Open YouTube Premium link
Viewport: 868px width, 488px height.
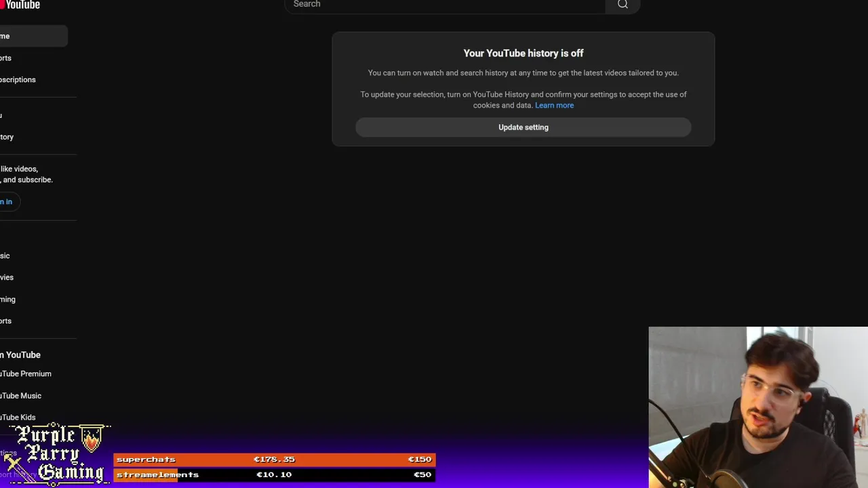click(x=33, y=373)
